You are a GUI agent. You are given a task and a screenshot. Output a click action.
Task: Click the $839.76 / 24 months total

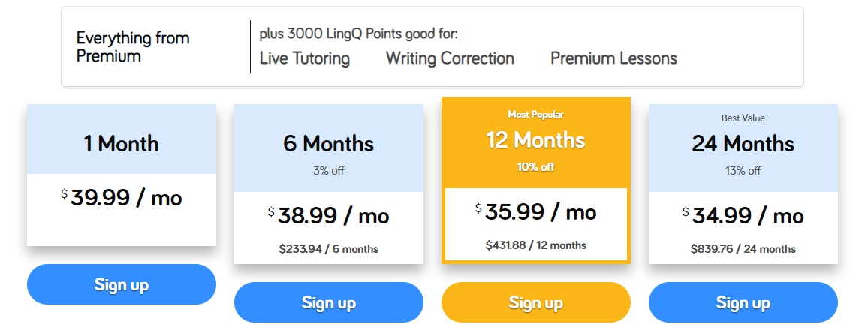point(743,249)
